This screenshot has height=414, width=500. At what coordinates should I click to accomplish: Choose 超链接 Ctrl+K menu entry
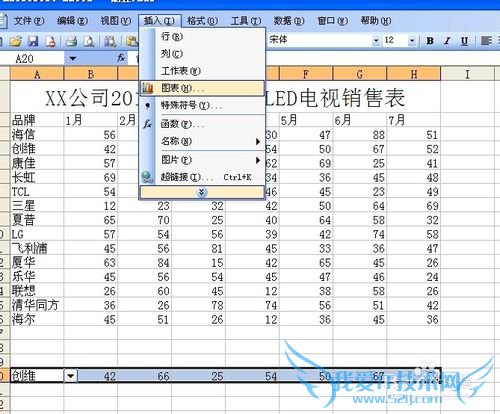(202, 177)
